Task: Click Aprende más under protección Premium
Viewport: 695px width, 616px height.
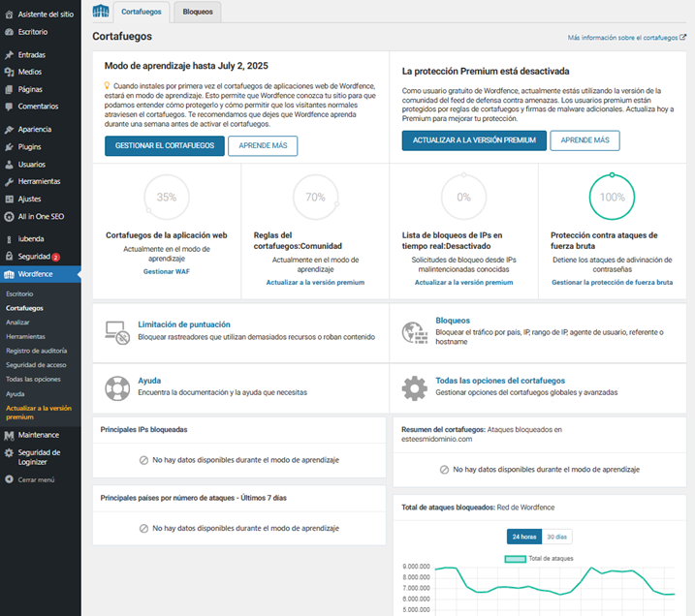Action: tap(585, 140)
